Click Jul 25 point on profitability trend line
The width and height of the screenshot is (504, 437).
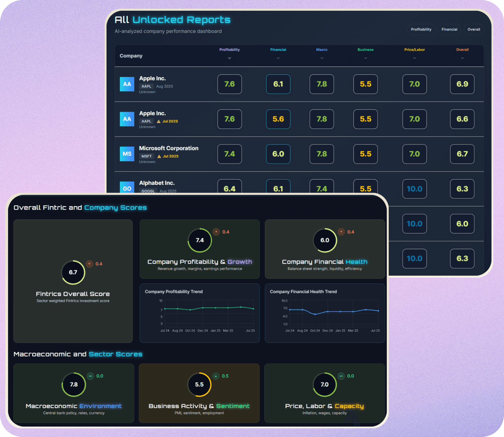253,309
